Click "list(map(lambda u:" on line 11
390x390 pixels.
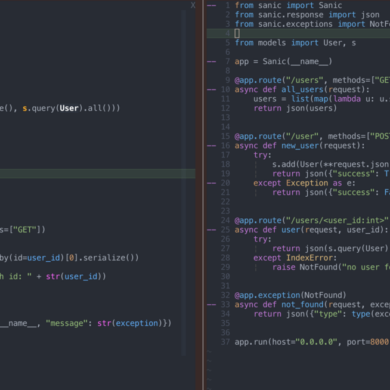click(332, 99)
